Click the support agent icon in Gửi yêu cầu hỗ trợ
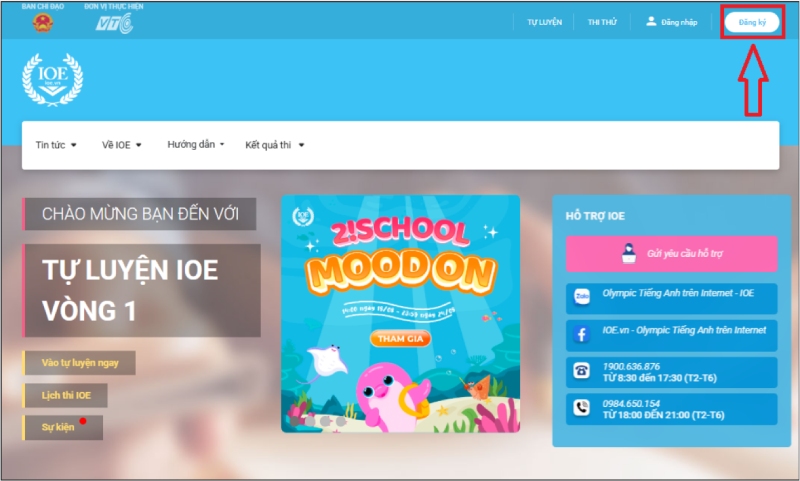The width and height of the screenshot is (800, 481). pyautogui.click(x=629, y=253)
